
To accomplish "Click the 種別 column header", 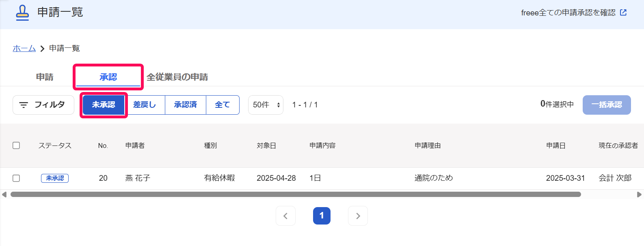I will (210, 145).
